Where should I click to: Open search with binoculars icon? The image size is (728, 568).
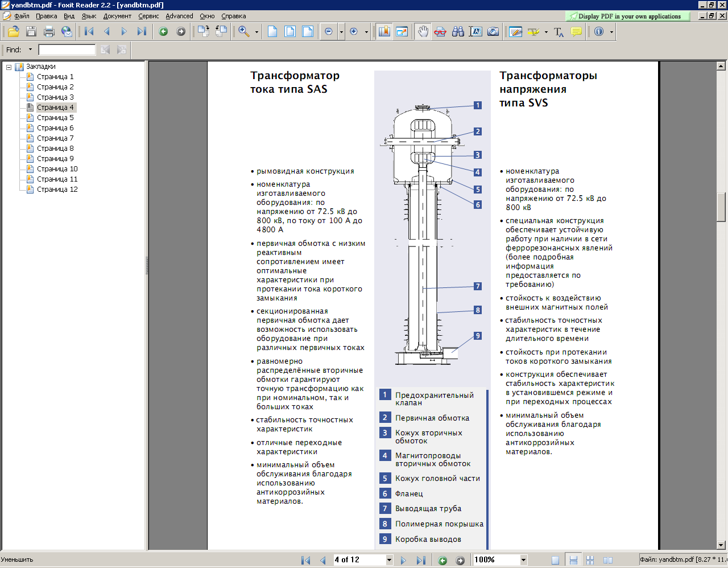click(458, 32)
